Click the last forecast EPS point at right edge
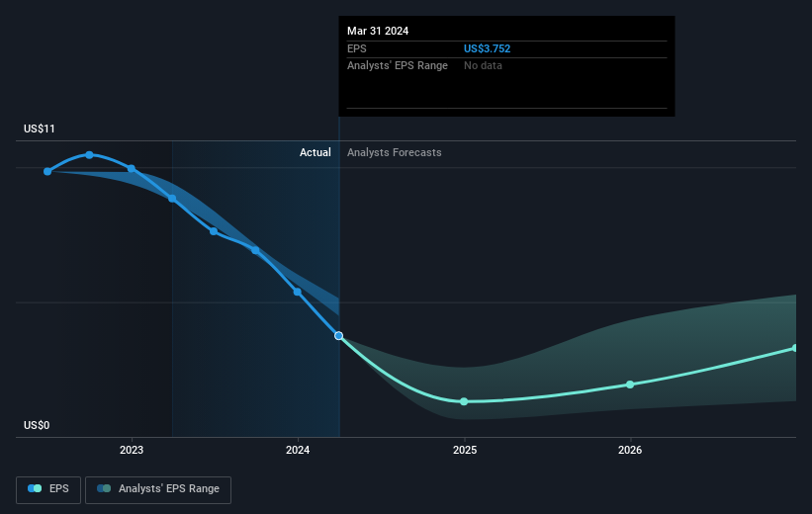The image size is (812, 514). pyautogui.click(x=795, y=348)
